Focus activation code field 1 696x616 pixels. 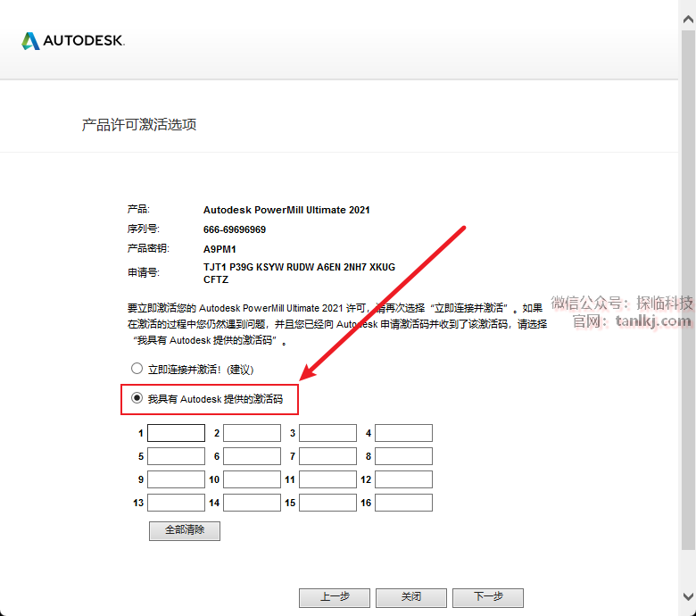pyautogui.click(x=176, y=433)
